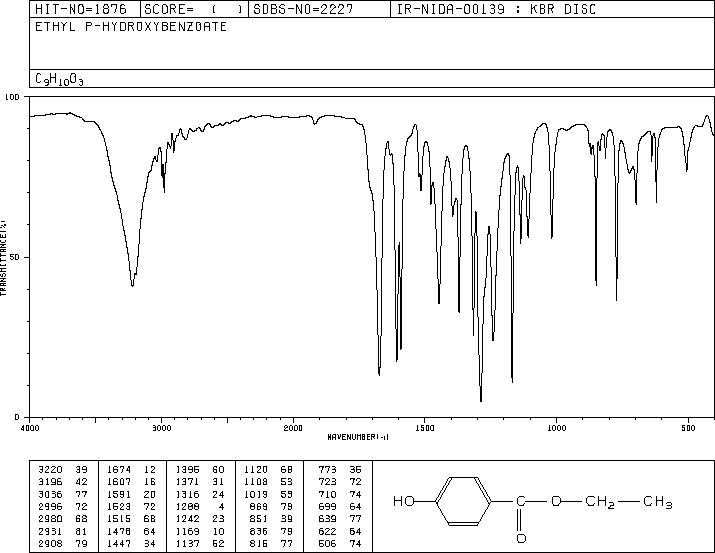Viewport: 715px width, 553px height.
Task: Select peak table entry 1120
Action: (256, 469)
